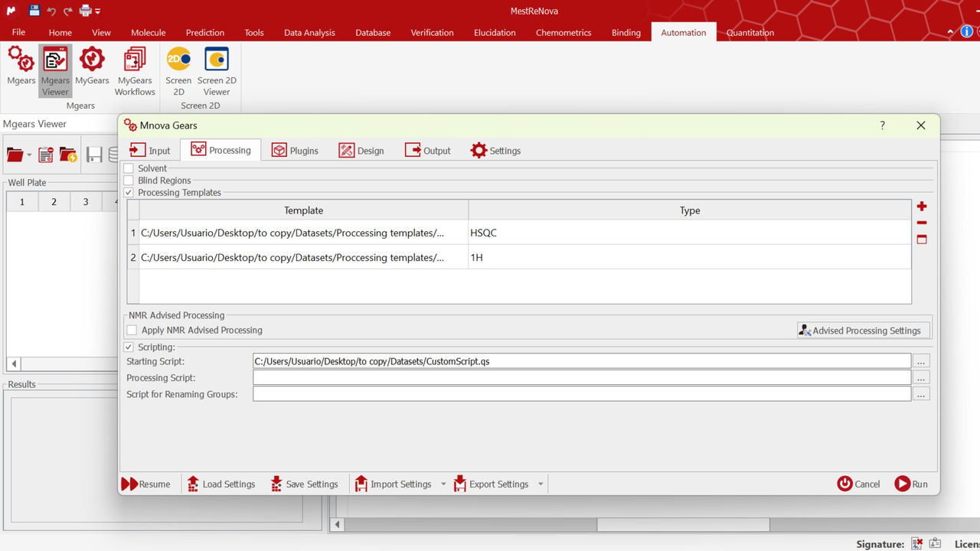This screenshot has height=551, width=980.
Task: Expand the Import Settings dropdown arrow
Action: (443, 484)
